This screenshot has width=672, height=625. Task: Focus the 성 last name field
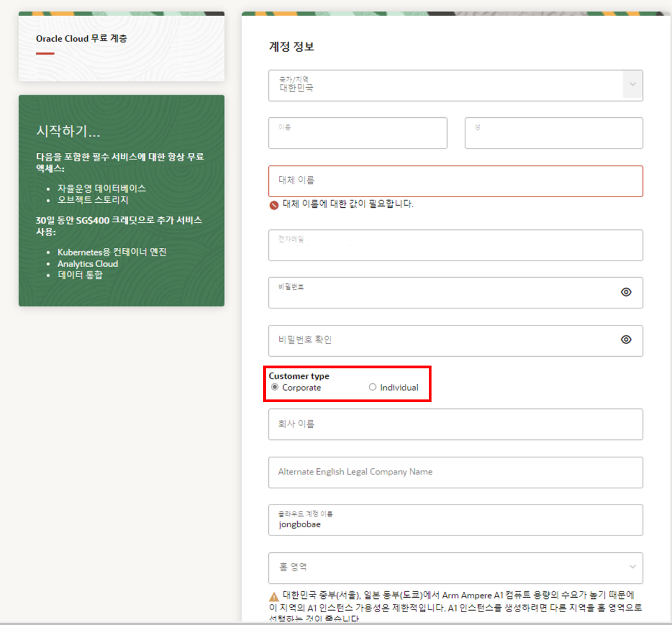[554, 133]
